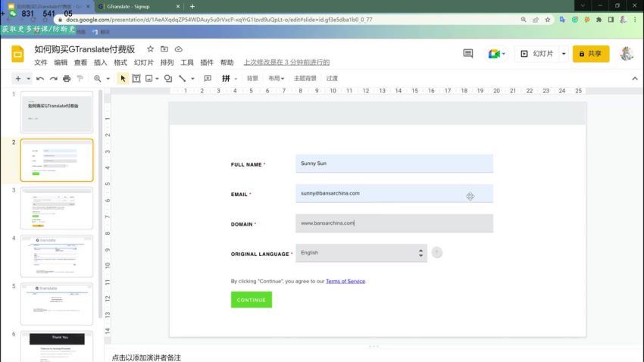Viewport: 644px width, 362px height.
Task: Open the 插入 menu
Action: [100, 62]
